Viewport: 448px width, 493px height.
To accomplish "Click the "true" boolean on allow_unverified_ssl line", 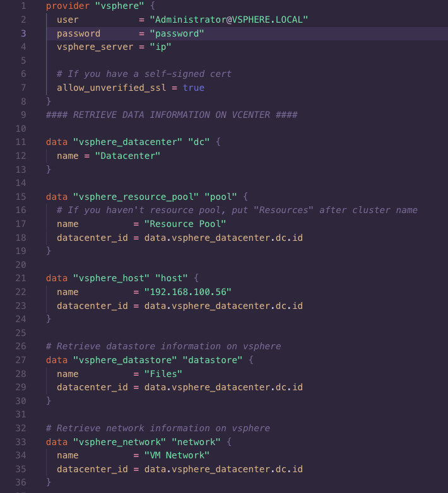I will [194, 88].
